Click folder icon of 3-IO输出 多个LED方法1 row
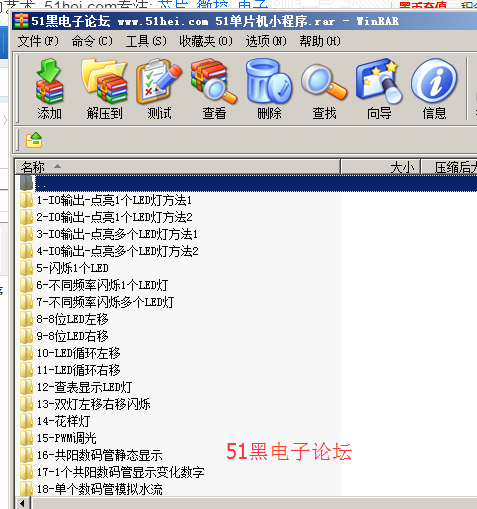The image size is (477, 509). click(26, 234)
